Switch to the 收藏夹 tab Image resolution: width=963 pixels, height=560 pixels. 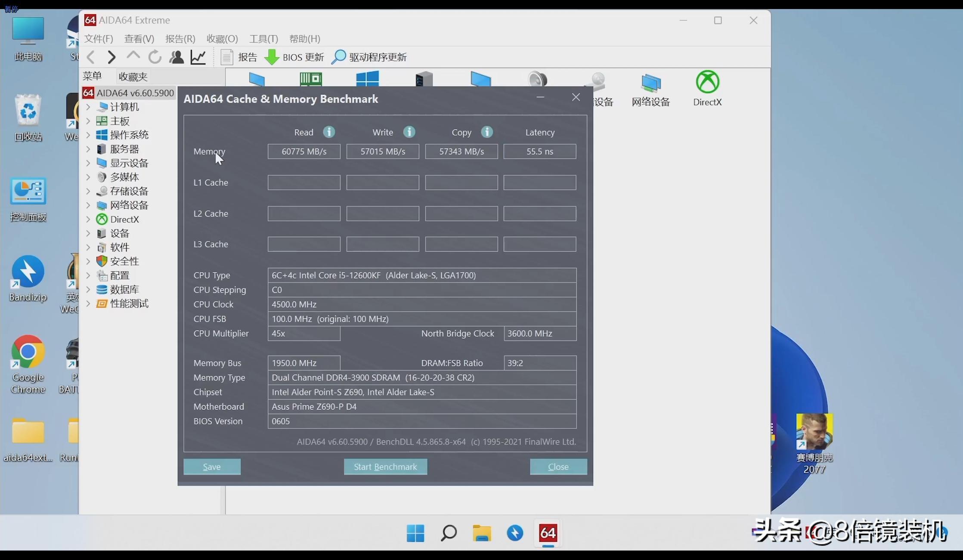pyautogui.click(x=133, y=77)
